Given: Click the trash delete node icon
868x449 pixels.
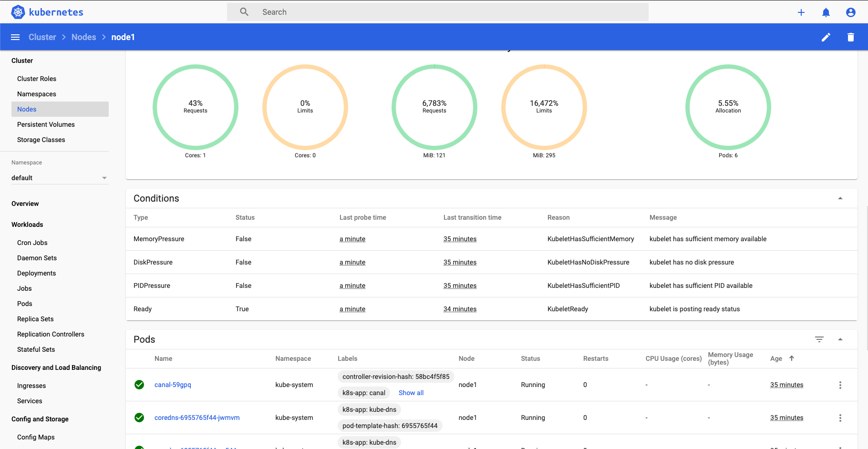Looking at the screenshot, I should tap(851, 37).
